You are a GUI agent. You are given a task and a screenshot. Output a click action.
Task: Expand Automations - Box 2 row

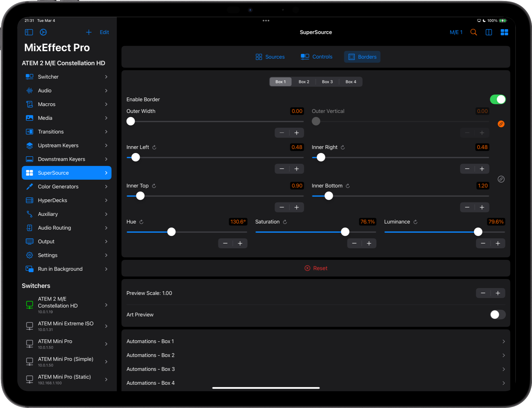click(x=316, y=355)
